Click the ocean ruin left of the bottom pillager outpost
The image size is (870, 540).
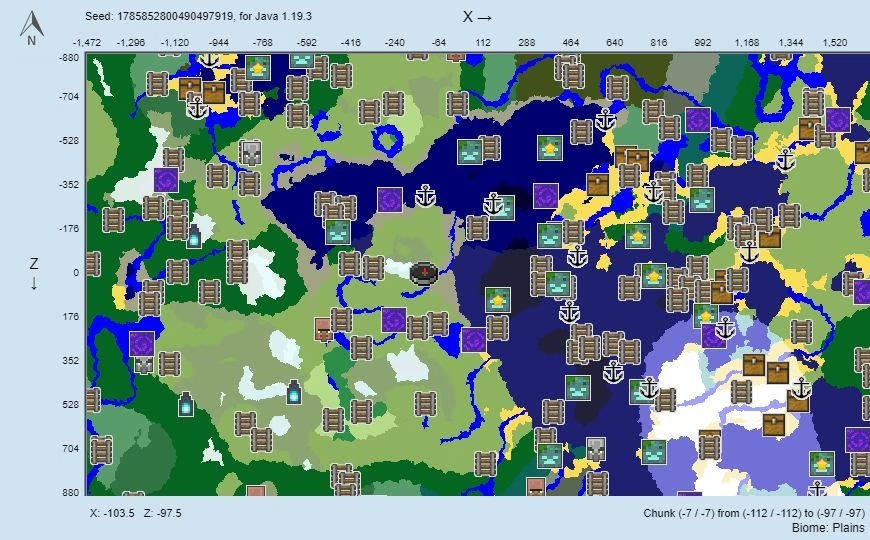(550, 456)
